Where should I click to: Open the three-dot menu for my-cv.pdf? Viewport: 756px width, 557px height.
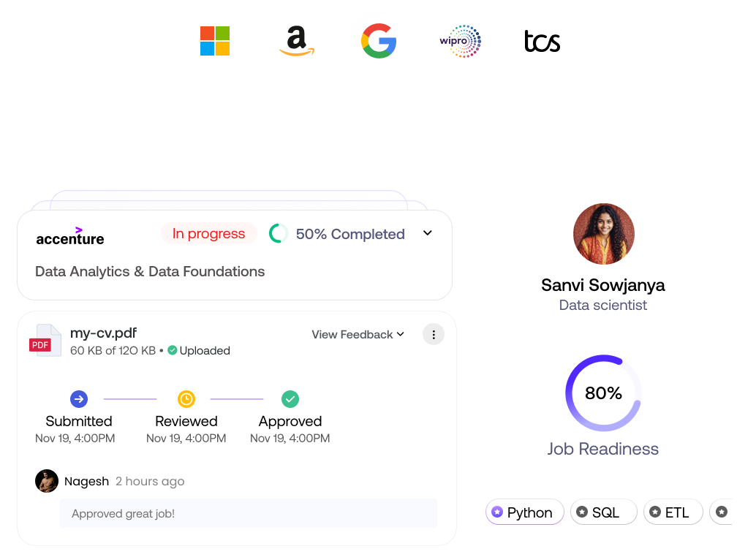(434, 335)
